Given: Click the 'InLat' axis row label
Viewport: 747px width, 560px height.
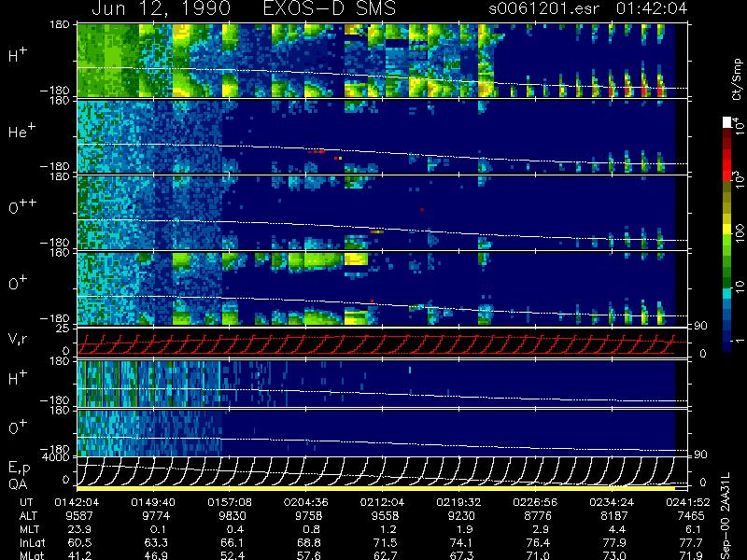Looking at the screenshot, I should pyautogui.click(x=32, y=542).
